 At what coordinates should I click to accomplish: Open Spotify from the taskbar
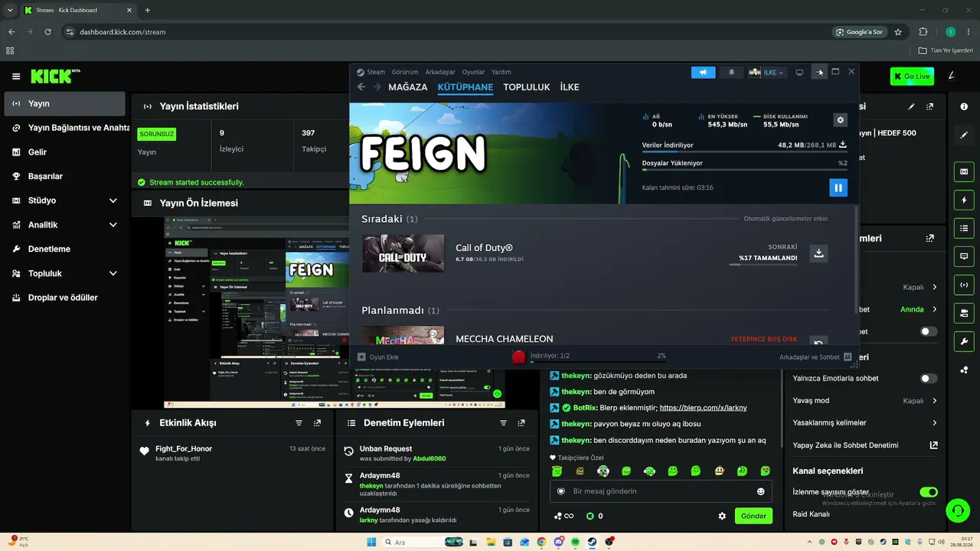pyautogui.click(x=575, y=542)
